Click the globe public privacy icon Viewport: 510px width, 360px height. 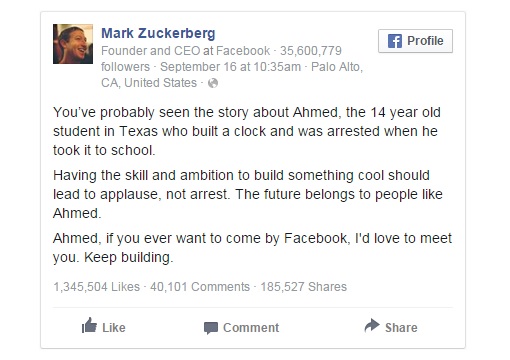(x=213, y=83)
